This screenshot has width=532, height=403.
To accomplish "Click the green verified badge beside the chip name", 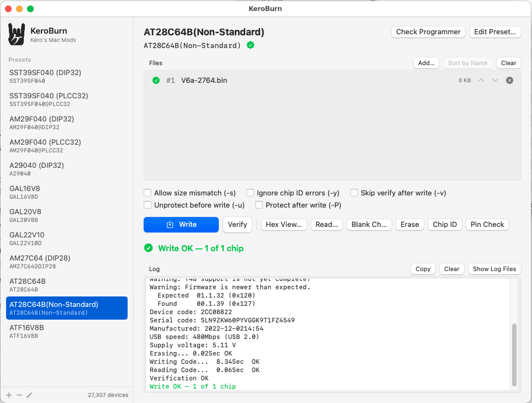I will point(250,45).
